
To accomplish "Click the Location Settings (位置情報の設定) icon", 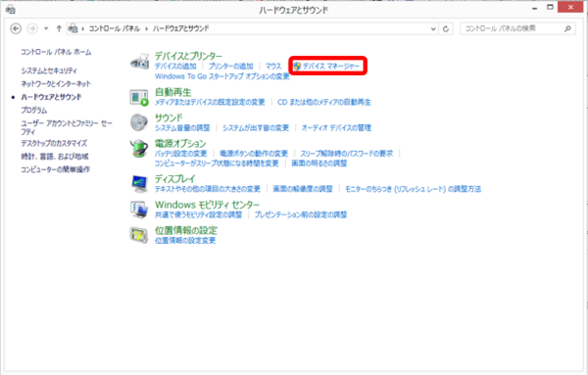I will (139, 235).
